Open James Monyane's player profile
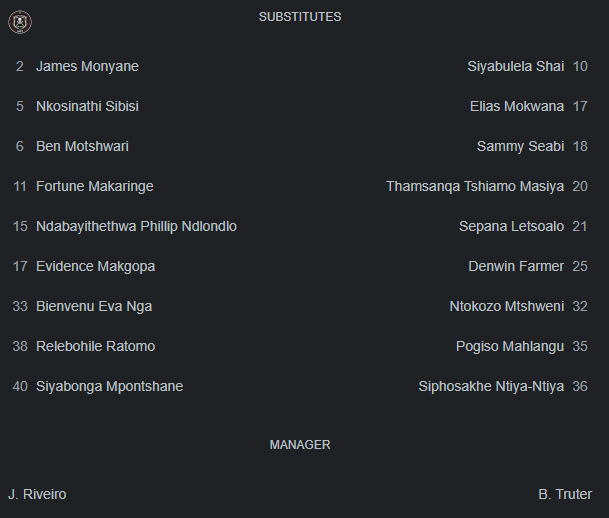This screenshot has width=609, height=518. point(87,67)
